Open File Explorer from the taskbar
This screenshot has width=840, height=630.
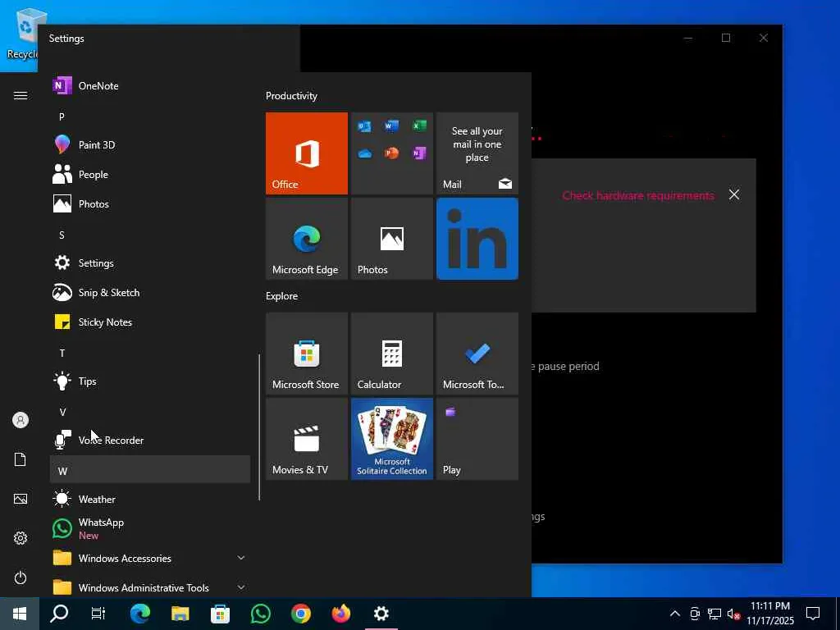coord(180,614)
